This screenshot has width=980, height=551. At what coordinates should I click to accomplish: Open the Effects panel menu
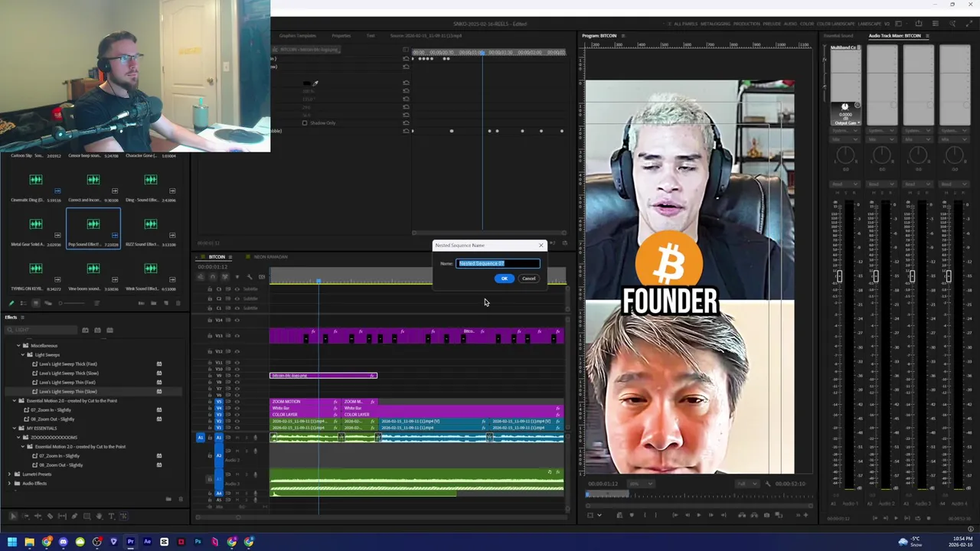click(22, 318)
